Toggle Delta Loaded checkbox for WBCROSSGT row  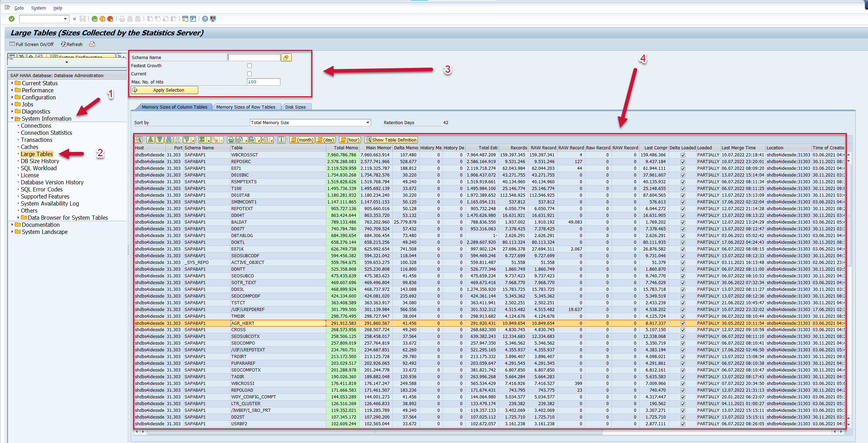683,155
